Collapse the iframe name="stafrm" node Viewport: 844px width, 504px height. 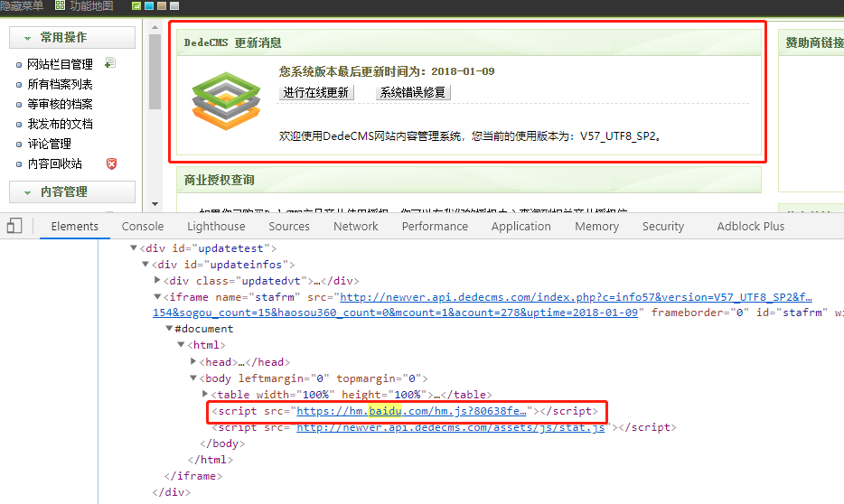click(x=157, y=296)
